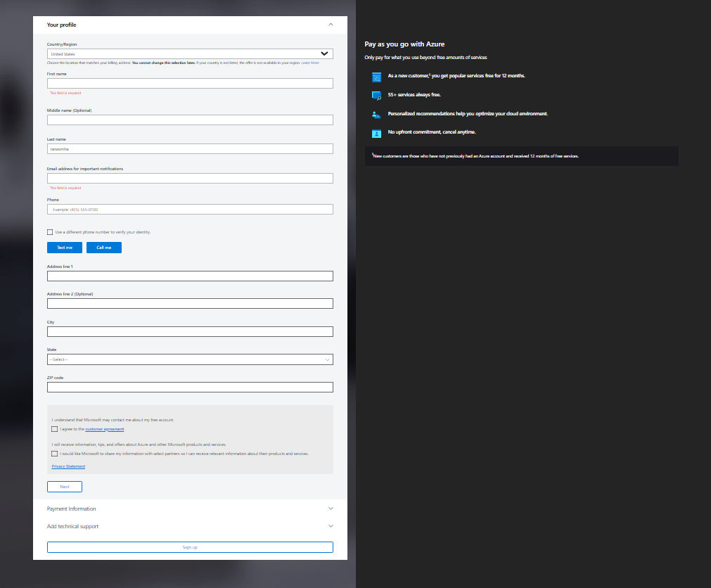Open the State select dropdown
The height and width of the screenshot is (588, 711).
pyautogui.click(x=190, y=359)
